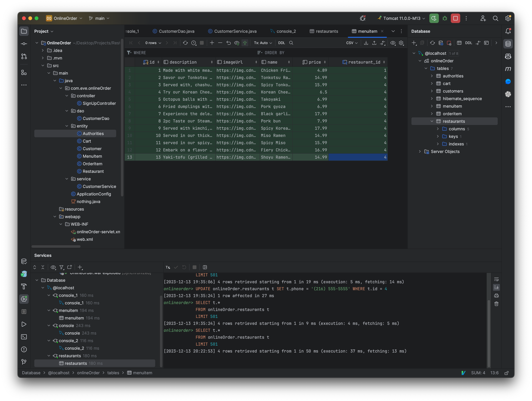Viewport: 532px width, 401px height.
Task: Expand the Server Objects node
Action: (x=420, y=151)
